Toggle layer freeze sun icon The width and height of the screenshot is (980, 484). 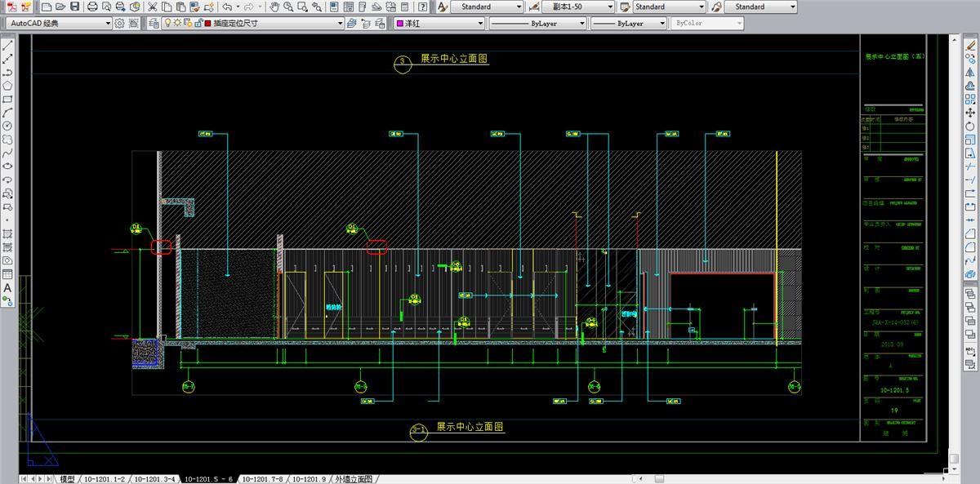[178, 24]
